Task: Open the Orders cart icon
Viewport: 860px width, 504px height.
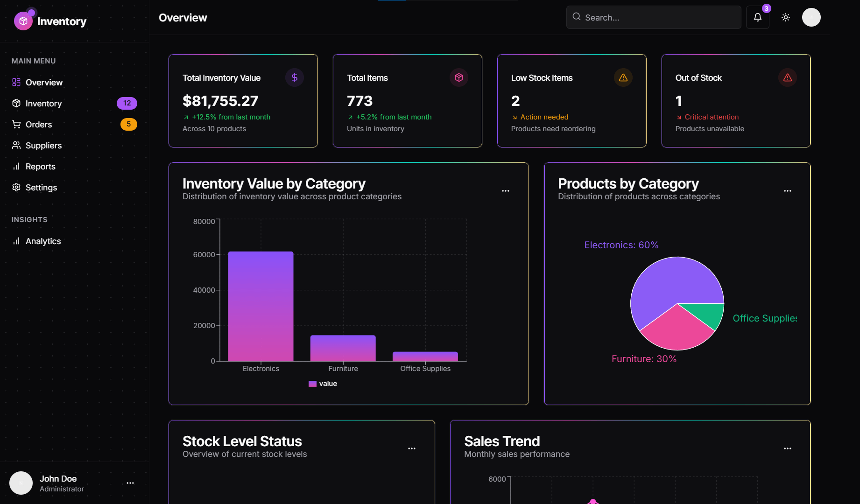Action: (x=16, y=124)
